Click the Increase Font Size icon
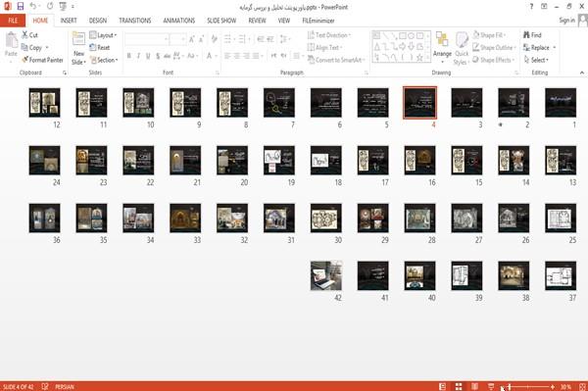588x391 pixels. 192,39
